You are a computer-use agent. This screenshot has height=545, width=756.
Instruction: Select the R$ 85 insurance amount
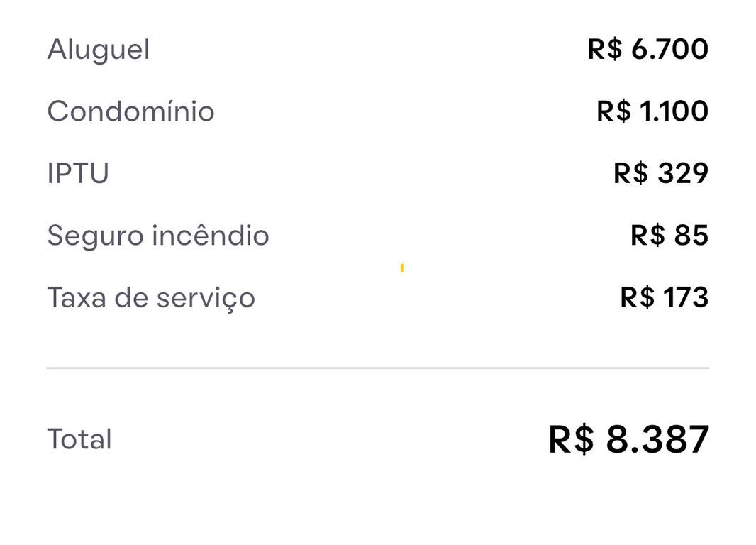669,236
